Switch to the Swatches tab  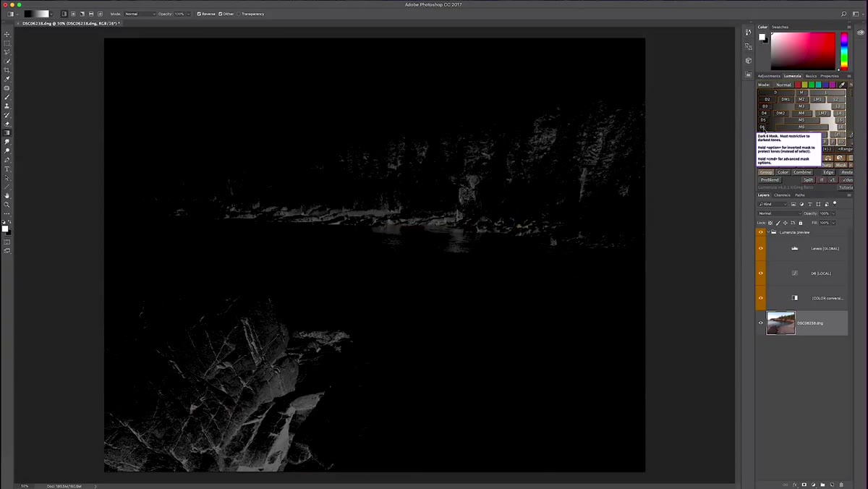point(780,27)
